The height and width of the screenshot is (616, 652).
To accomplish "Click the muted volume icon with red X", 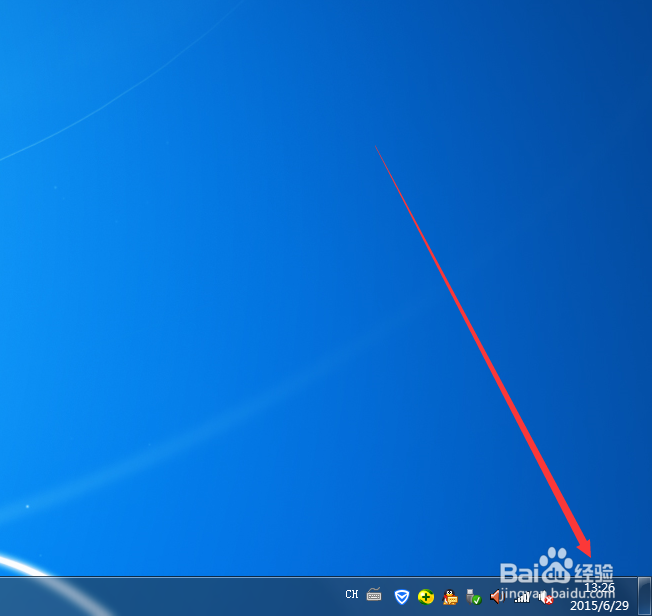I will click(x=546, y=598).
